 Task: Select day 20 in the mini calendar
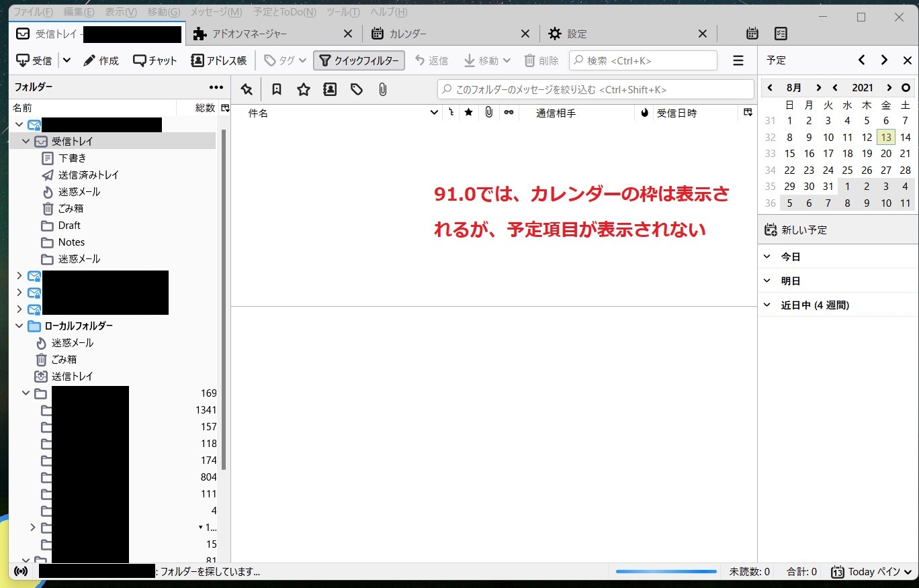(x=886, y=153)
